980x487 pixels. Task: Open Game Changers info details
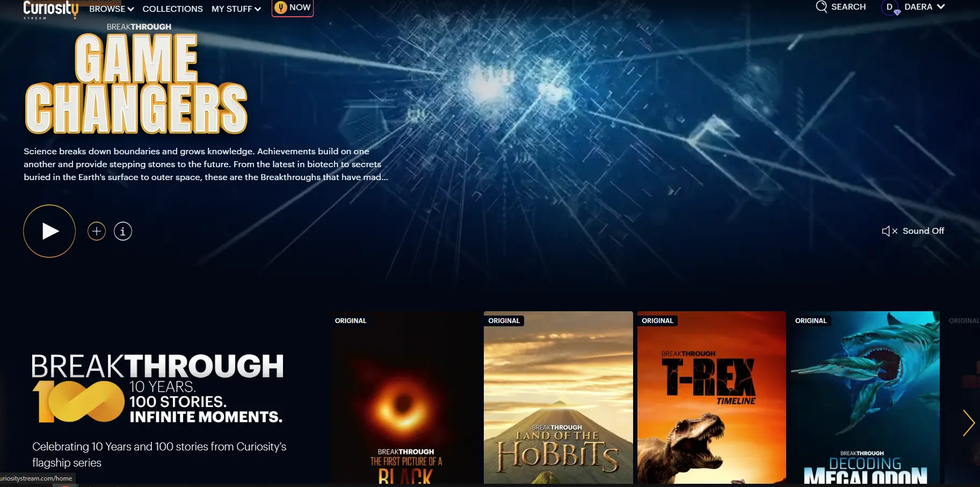coord(123,231)
